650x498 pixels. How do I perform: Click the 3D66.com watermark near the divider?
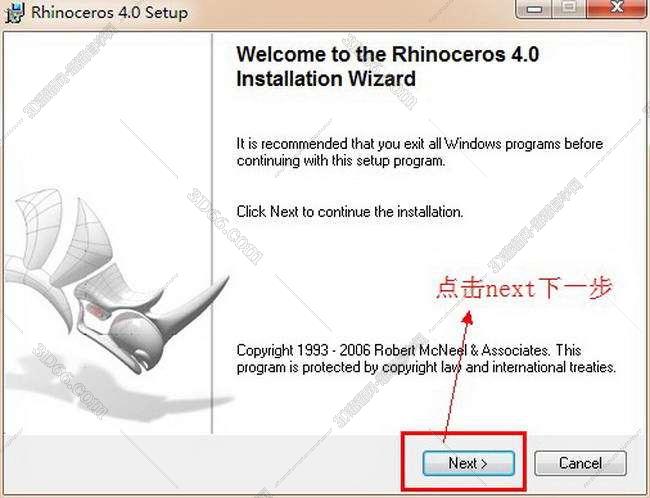[226, 226]
